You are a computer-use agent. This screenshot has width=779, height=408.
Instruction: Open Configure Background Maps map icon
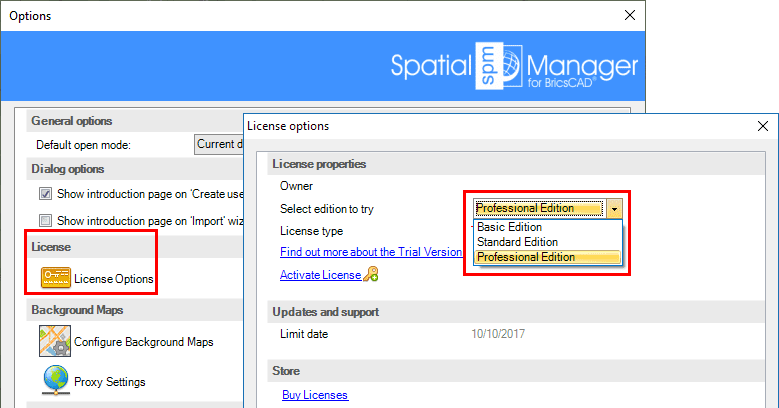(55, 341)
